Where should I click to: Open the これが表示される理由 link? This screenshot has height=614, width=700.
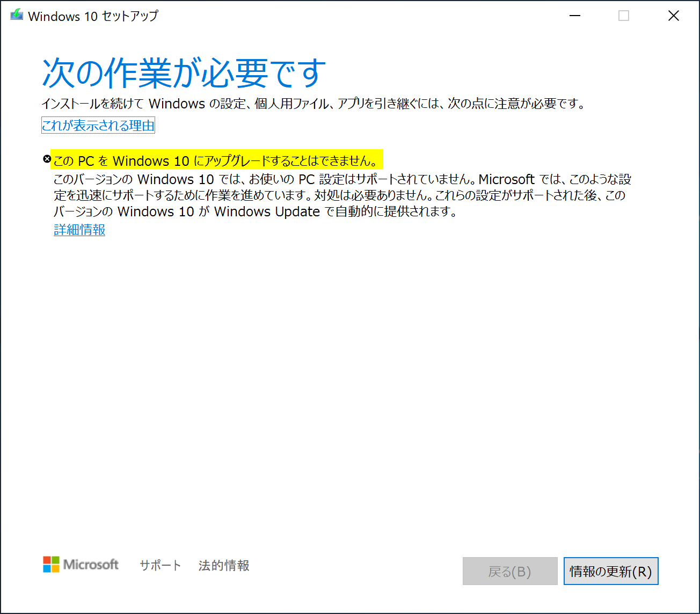(98, 125)
